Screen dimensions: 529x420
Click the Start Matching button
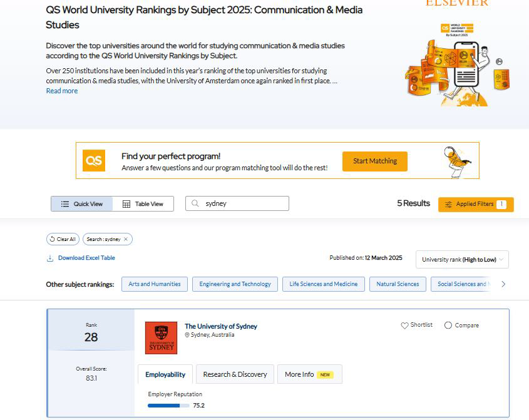[x=374, y=161]
